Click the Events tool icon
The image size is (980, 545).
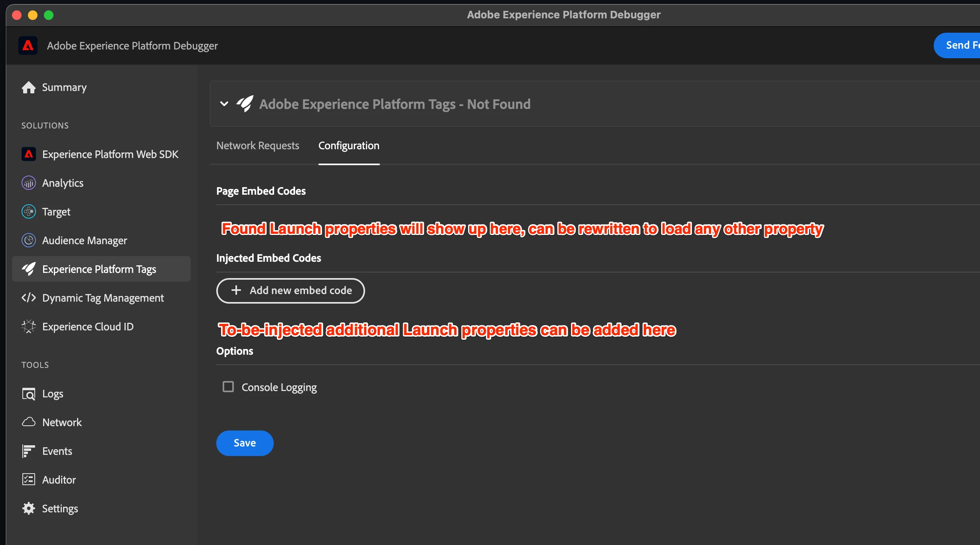(x=28, y=451)
